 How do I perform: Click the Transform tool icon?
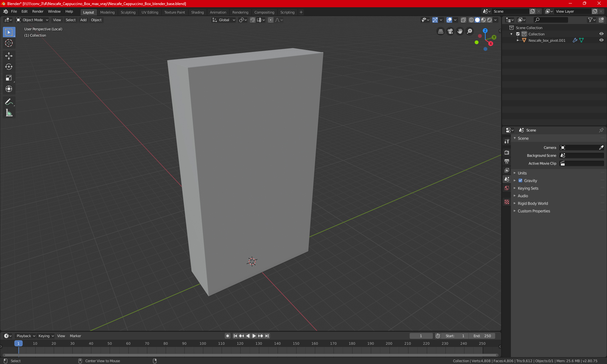pos(9,89)
